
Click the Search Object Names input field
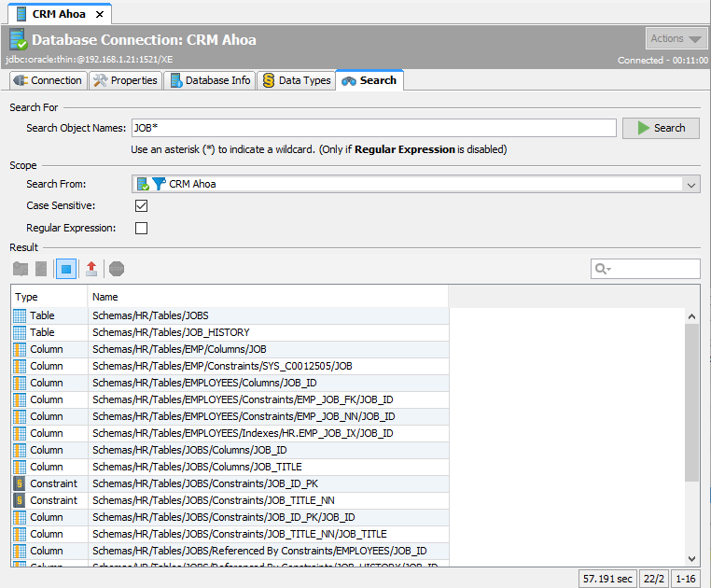(373, 128)
